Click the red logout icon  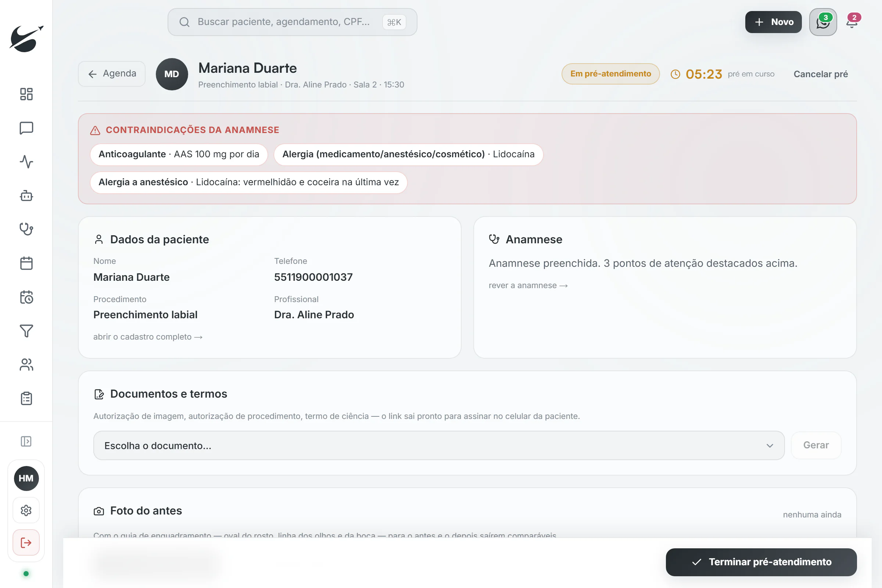click(x=26, y=543)
